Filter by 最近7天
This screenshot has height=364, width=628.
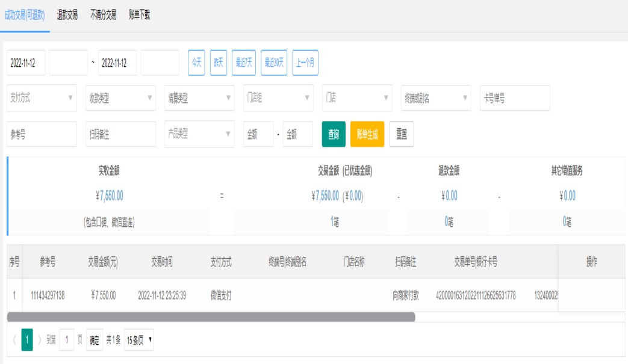coord(243,63)
